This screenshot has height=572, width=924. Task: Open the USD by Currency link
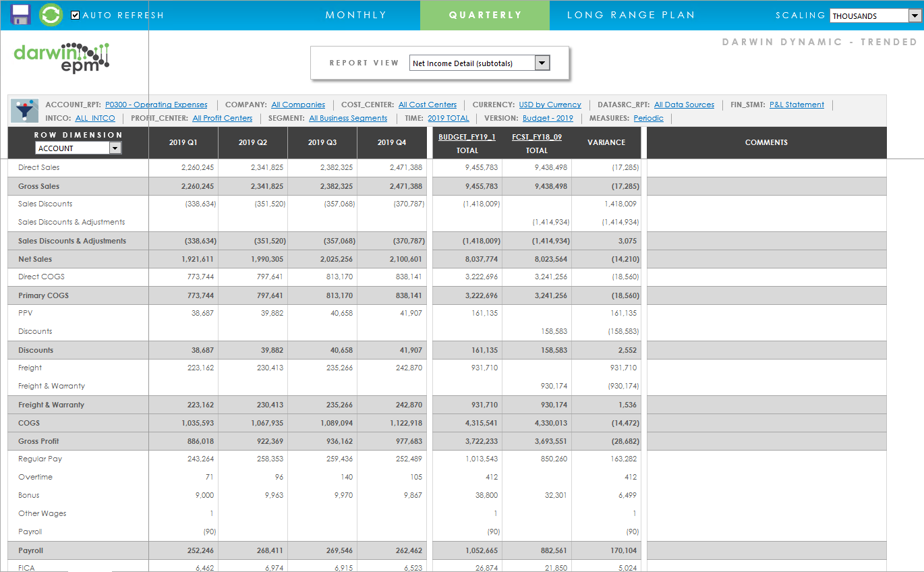point(550,105)
